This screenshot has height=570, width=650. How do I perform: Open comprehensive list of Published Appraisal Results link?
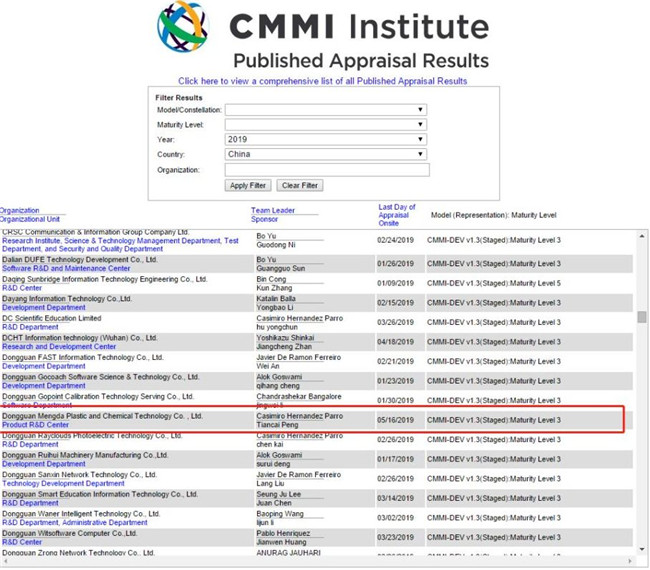pyautogui.click(x=323, y=81)
